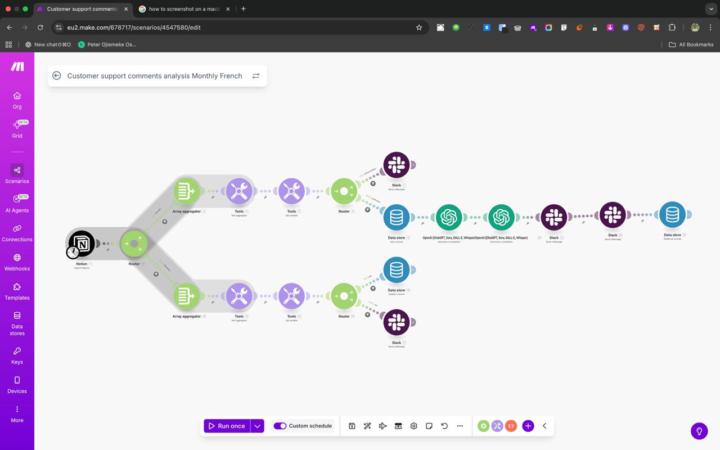Image resolution: width=720 pixels, height=450 pixels.
Task: Go to Org in the sidebar
Action: tap(17, 100)
